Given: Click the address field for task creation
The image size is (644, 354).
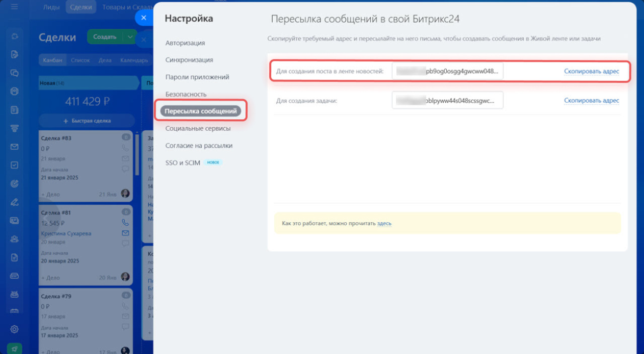Looking at the screenshot, I should tap(447, 101).
